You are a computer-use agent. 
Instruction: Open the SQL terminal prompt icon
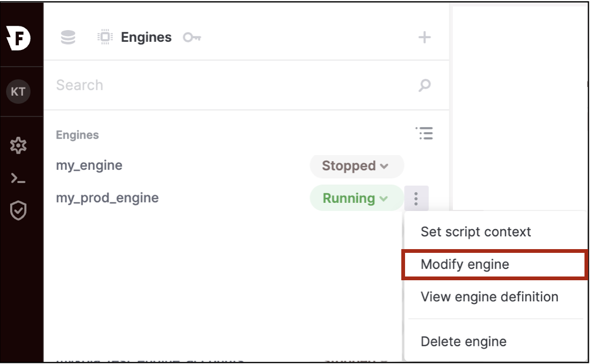(x=18, y=178)
